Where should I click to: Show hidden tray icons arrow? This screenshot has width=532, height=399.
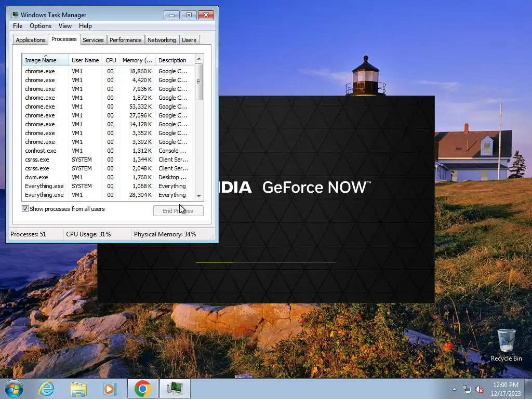pos(454,390)
